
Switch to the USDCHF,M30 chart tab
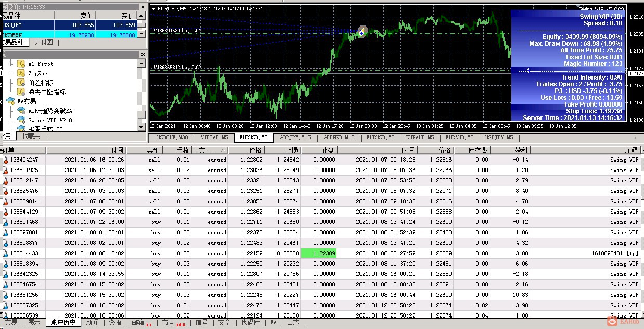pyautogui.click(x=172, y=138)
